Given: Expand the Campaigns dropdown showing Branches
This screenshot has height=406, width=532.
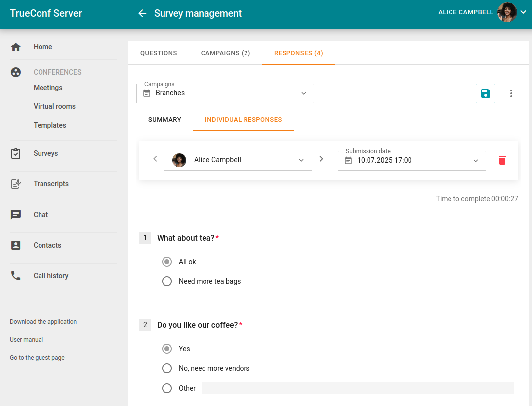Looking at the screenshot, I should click(225, 93).
